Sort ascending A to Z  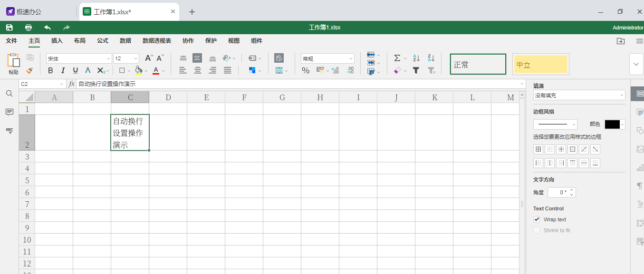(x=416, y=58)
